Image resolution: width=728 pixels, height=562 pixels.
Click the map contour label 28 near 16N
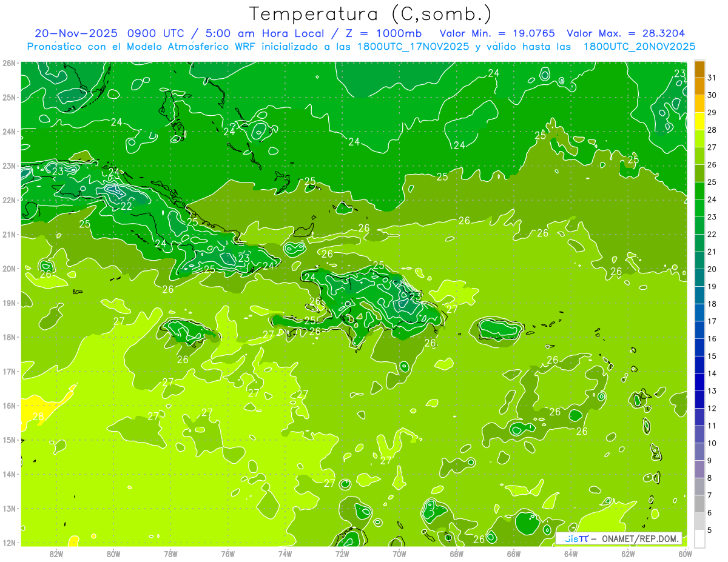pos(38,416)
